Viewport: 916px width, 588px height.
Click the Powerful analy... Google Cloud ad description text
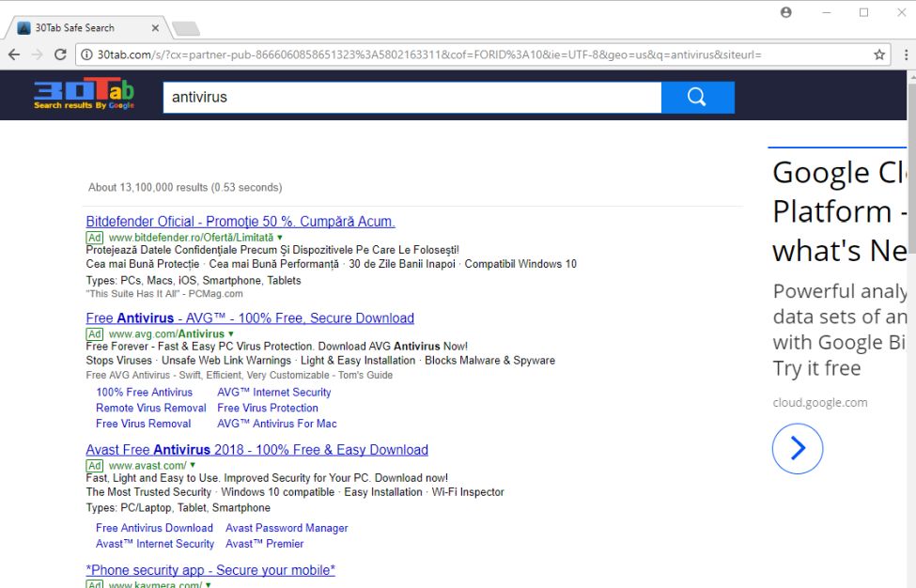(840, 330)
